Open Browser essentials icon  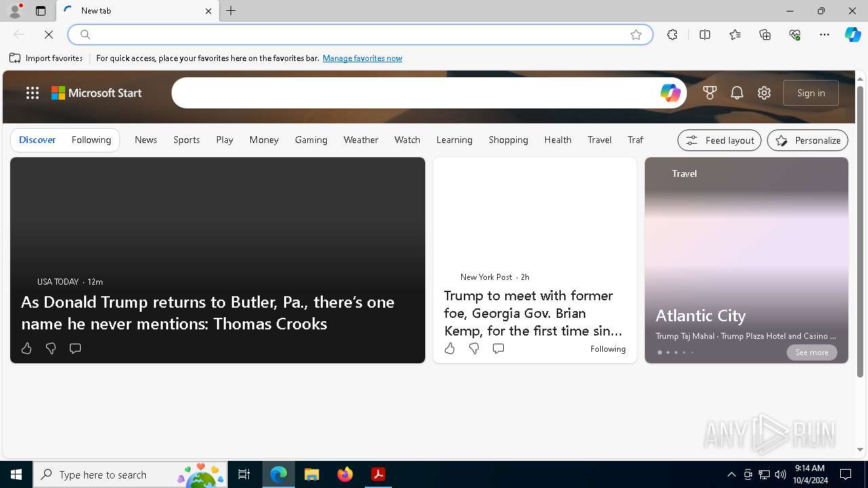pyautogui.click(x=795, y=35)
